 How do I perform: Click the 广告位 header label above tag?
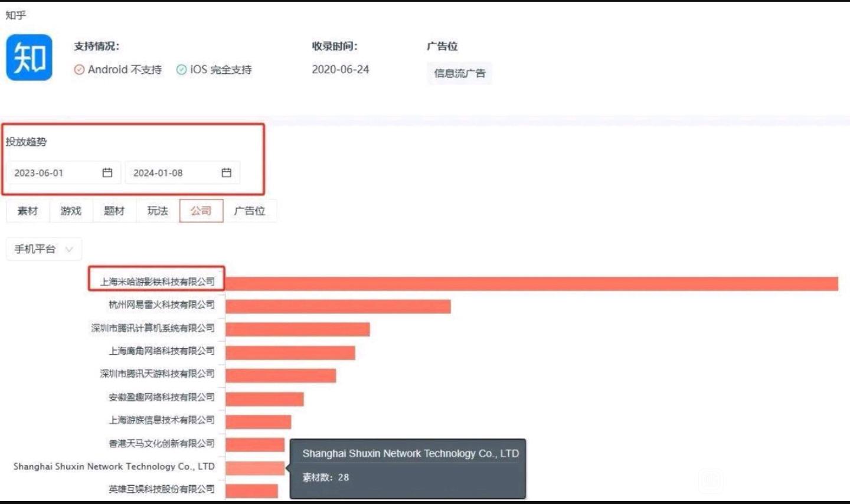pyautogui.click(x=442, y=46)
